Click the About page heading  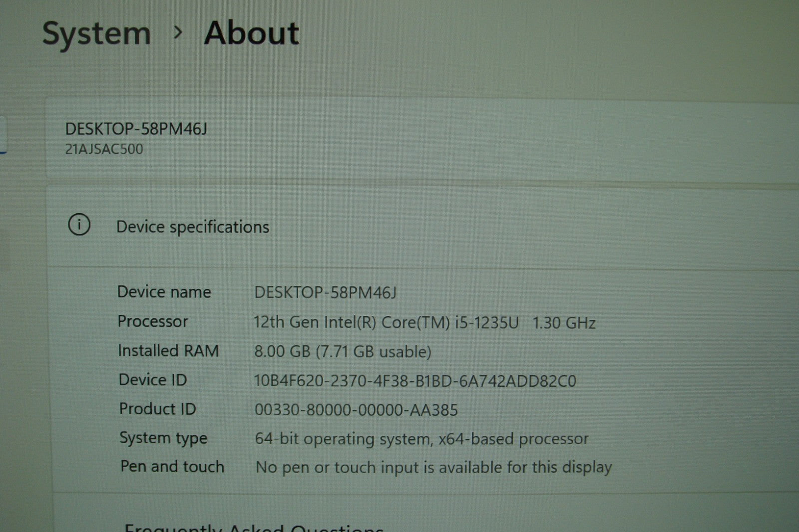(251, 33)
